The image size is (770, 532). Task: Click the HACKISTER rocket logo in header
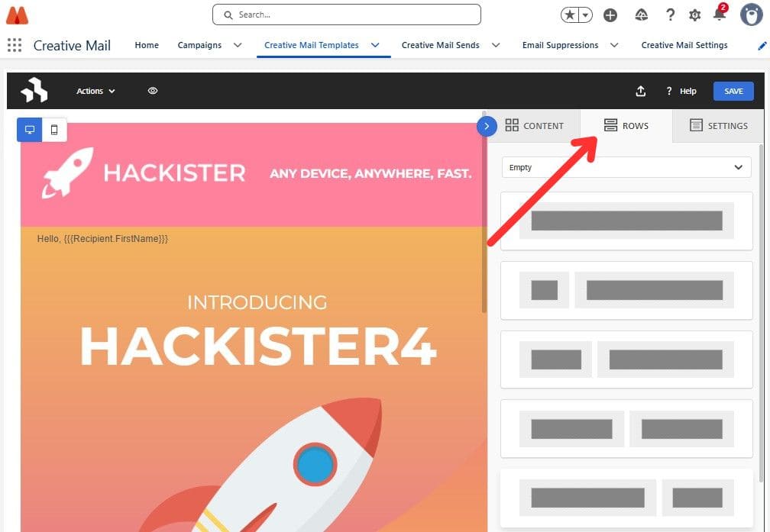coord(144,172)
